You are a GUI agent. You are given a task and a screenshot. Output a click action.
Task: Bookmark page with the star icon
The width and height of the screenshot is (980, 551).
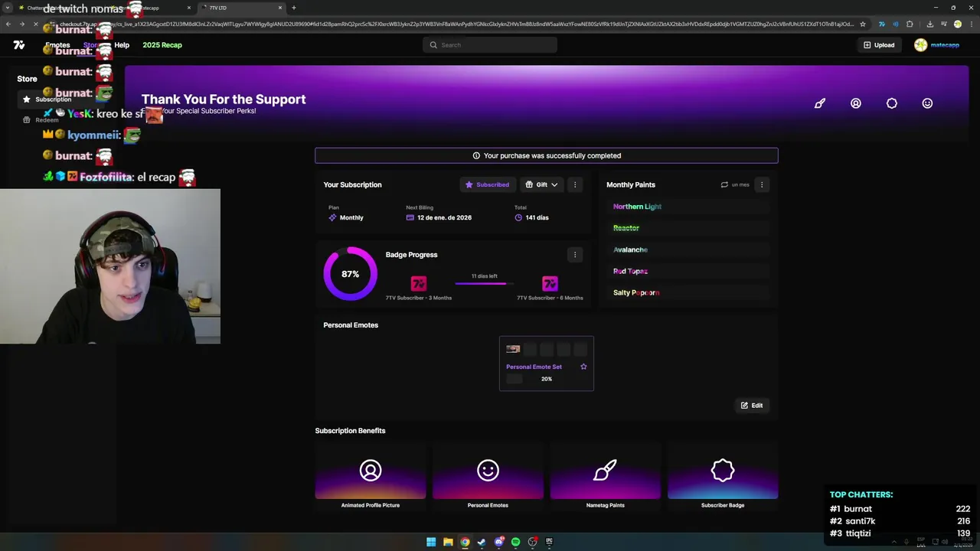coord(863,24)
